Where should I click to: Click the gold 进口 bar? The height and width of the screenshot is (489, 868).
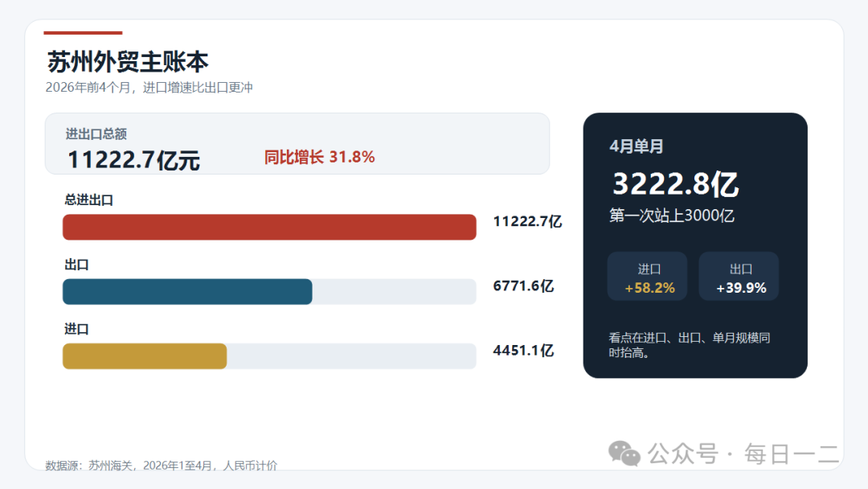tap(145, 356)
